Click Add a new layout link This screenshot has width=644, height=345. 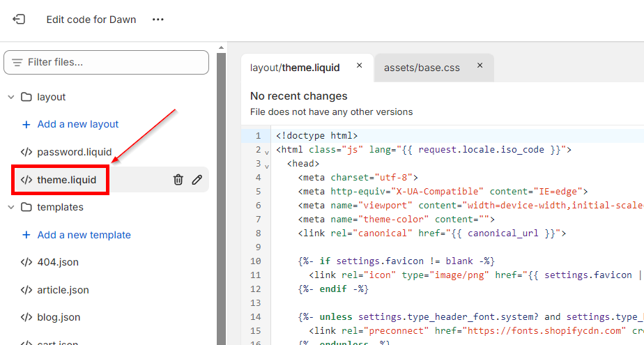[78, 124]
